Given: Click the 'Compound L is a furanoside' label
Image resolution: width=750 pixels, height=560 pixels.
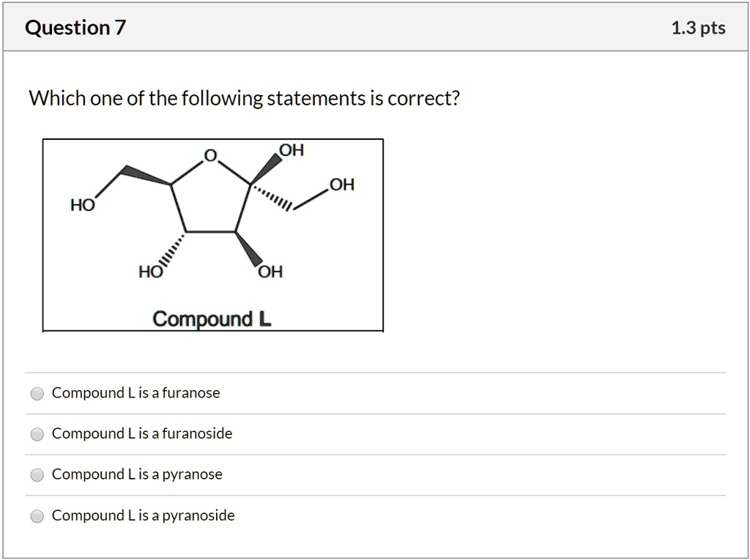Looking at the screenshot, I should tap(141, 433).
